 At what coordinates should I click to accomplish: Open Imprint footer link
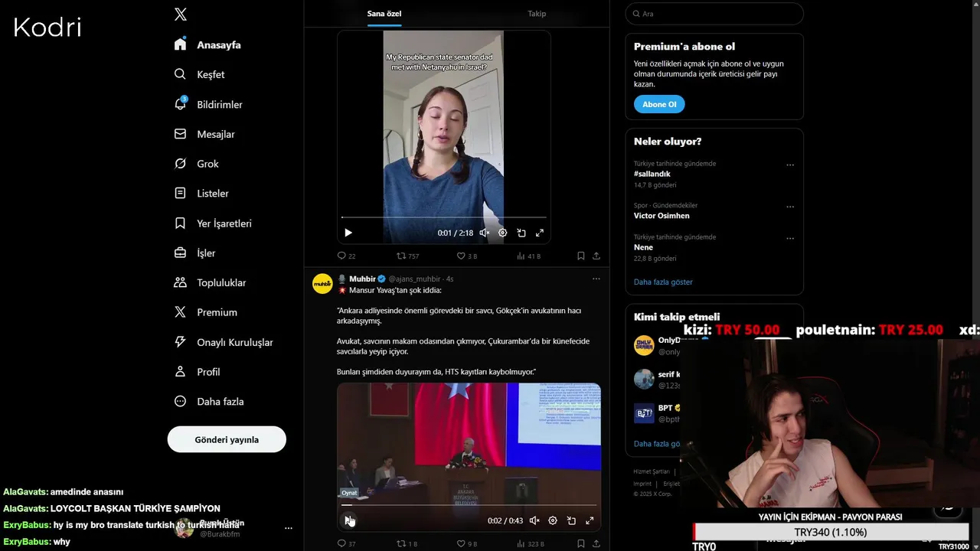click(642, 484)
